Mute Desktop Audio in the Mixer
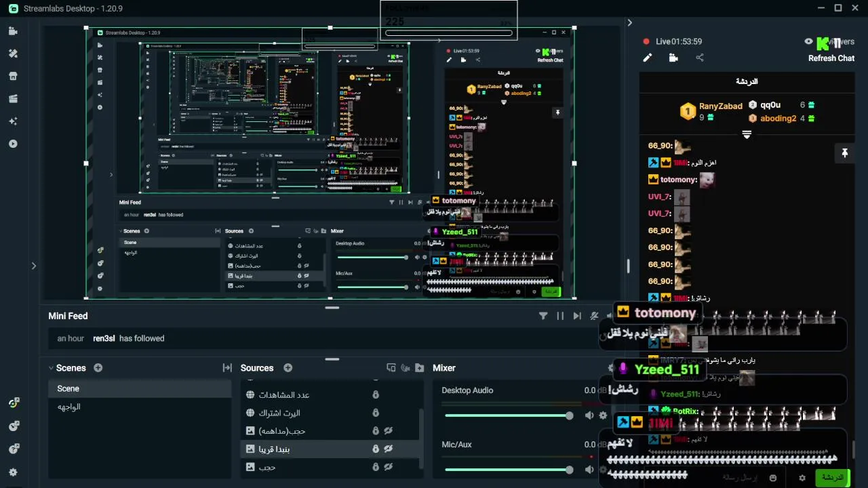 pos(589,415)
